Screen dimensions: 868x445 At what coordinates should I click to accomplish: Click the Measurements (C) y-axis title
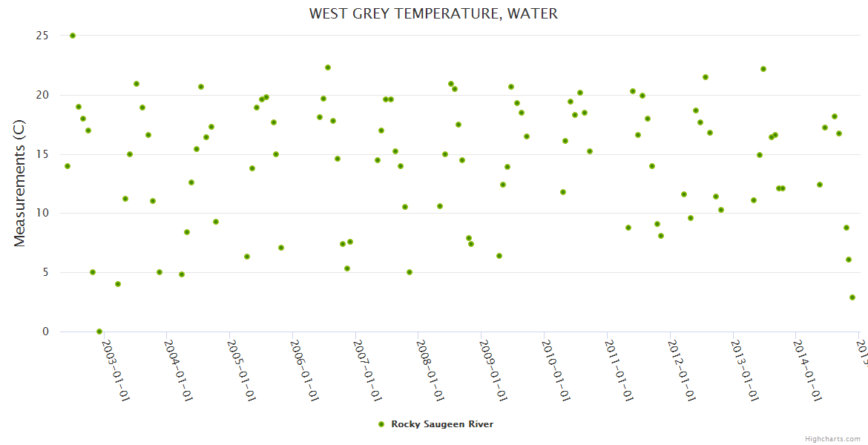pos(20,184)
